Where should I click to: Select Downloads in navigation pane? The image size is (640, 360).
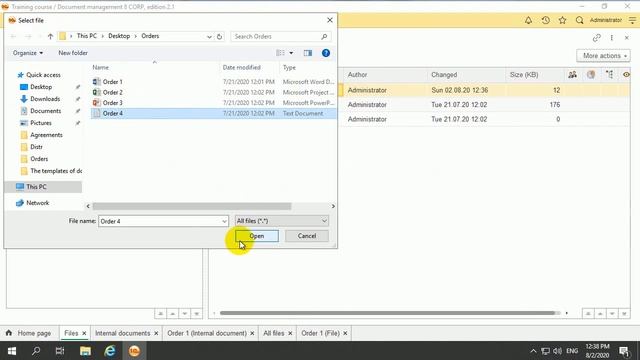(x=45, y=99)
